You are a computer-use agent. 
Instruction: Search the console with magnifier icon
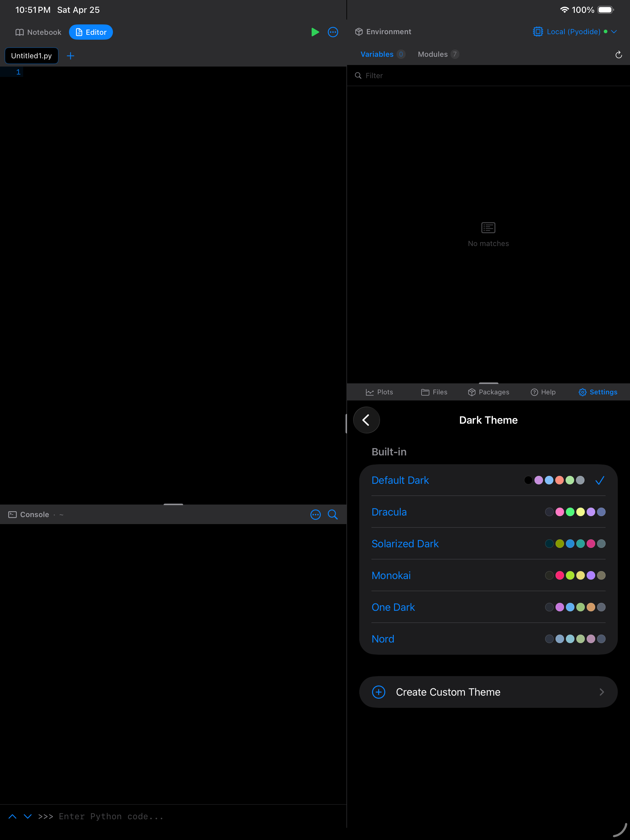[x=333, y=515]
